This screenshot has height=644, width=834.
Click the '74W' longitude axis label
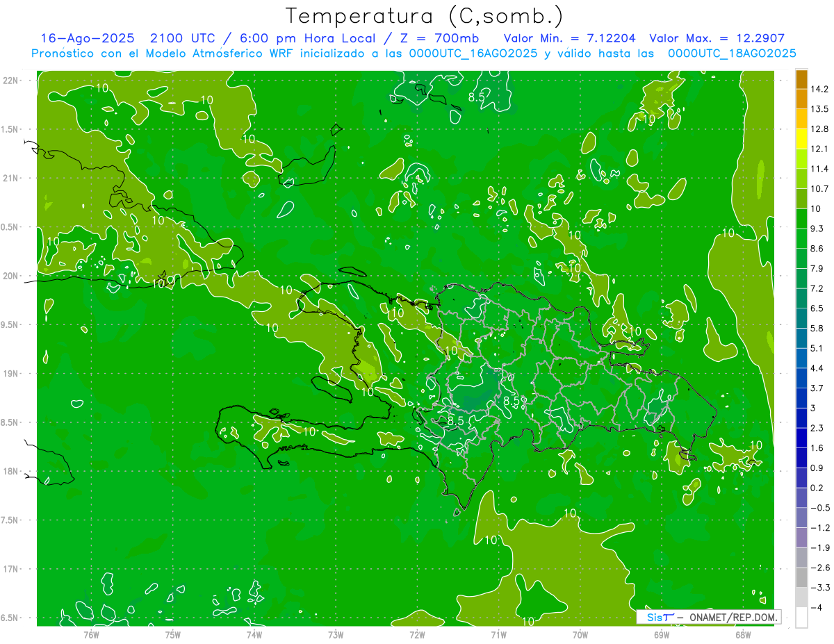(x=254, y=634)
